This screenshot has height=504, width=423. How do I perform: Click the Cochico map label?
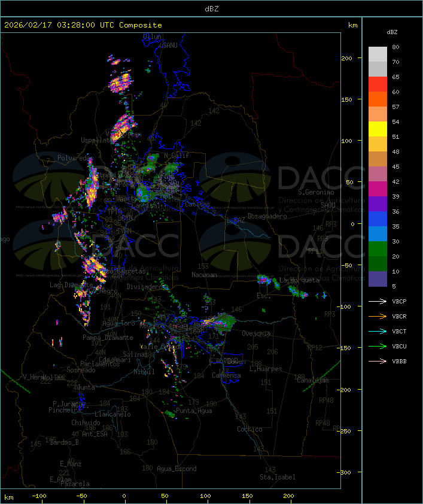coord(249,429)
